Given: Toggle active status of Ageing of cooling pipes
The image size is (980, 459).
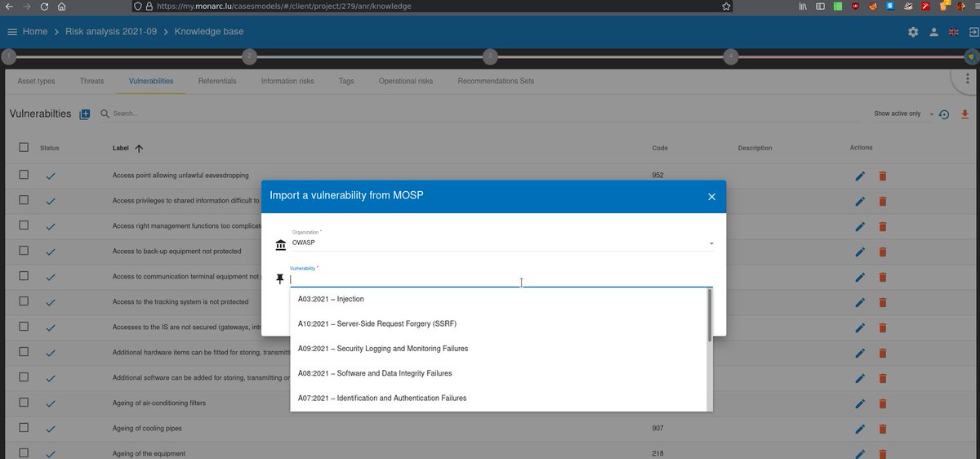Looking at the screenshot, I should coord(51,429).
